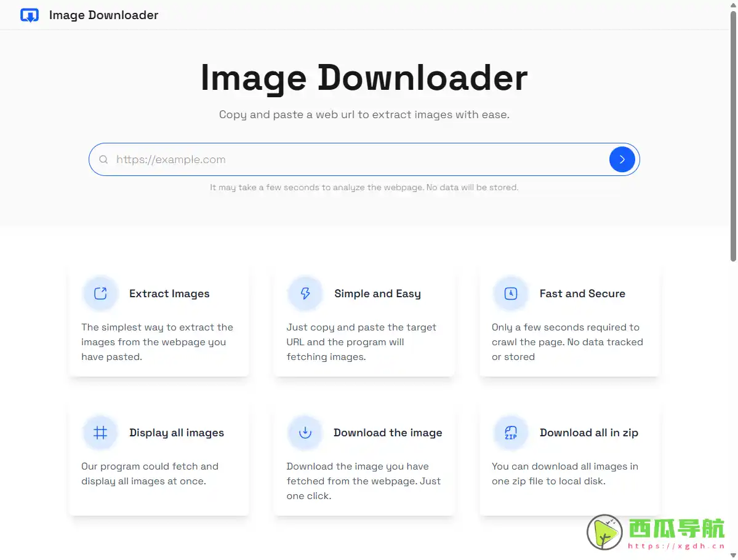The width and height of the screenshot is (738, 560).
Task: Select the Extract Images feature card
Action: coord(159,320)
